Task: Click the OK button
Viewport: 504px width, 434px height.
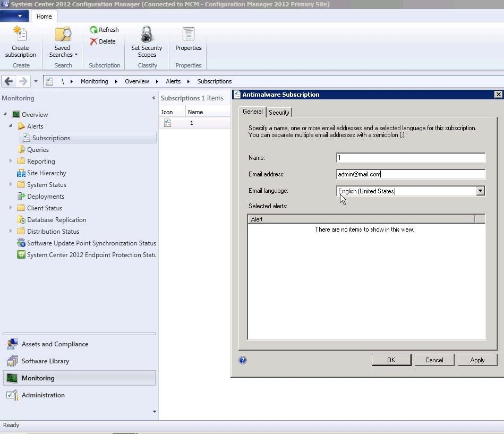Action: point(391,360)
